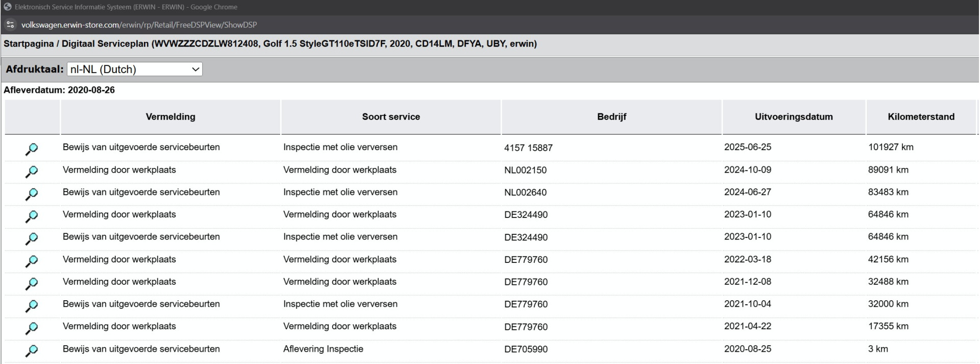Click Vermelding door werkplaats service cell for 2024-10-09
This screenshot has height=364, width=980.
(x=340, y=170)
